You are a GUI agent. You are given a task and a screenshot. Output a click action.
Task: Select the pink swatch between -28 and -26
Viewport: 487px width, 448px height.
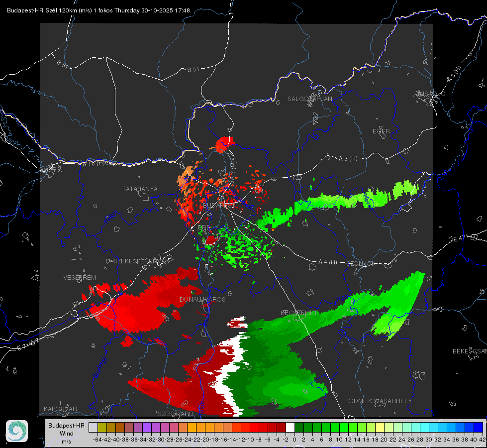174,427
